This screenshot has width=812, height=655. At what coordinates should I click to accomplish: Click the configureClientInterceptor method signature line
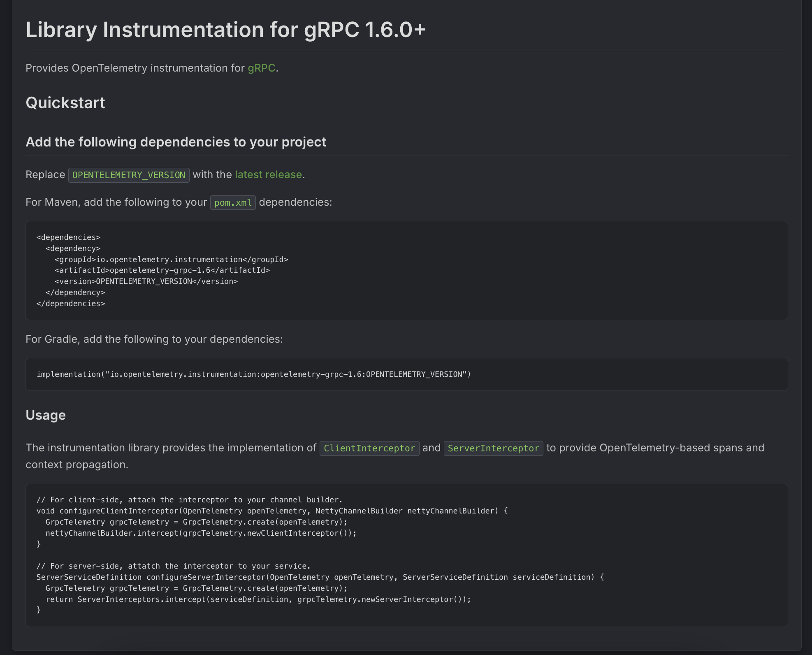(272, 511)
